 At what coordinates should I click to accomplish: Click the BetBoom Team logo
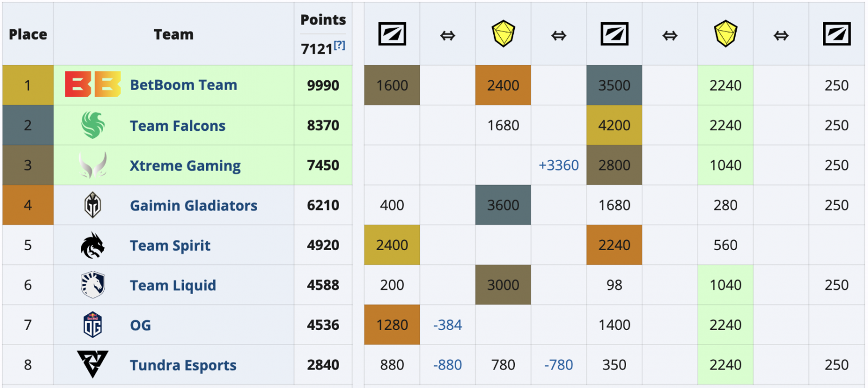coord(93,85)
